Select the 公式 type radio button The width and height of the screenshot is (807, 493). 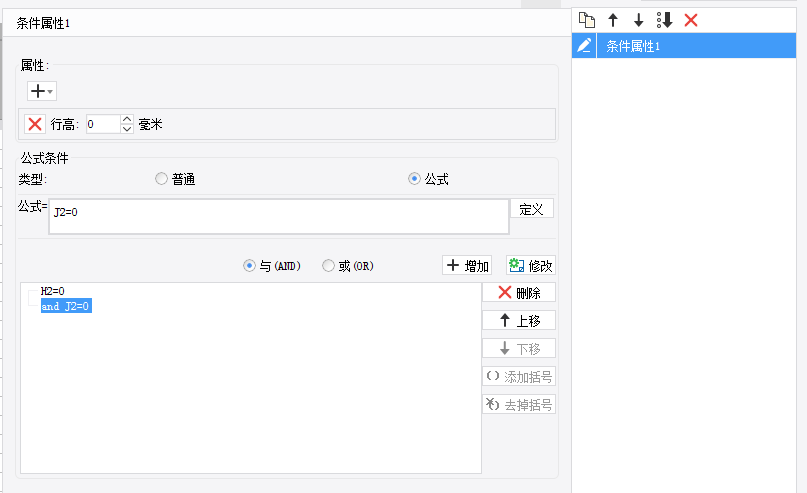414,179
